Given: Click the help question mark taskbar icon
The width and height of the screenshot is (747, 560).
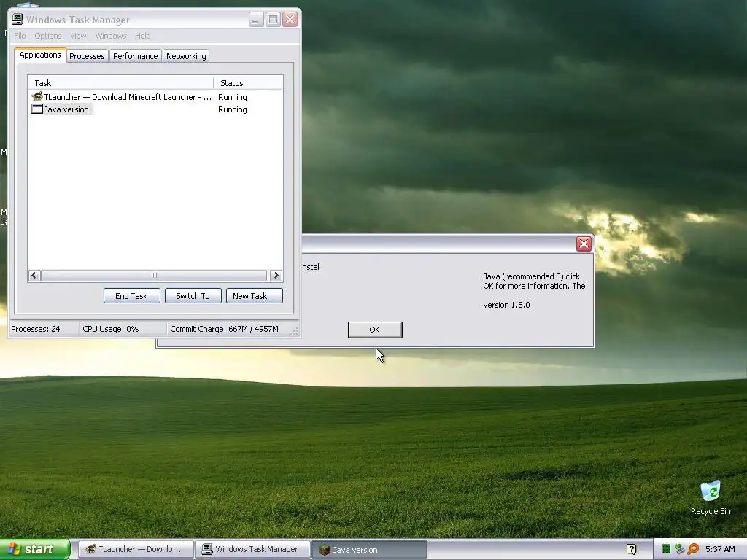Looking at the screenshot, I should pos(631,549).
